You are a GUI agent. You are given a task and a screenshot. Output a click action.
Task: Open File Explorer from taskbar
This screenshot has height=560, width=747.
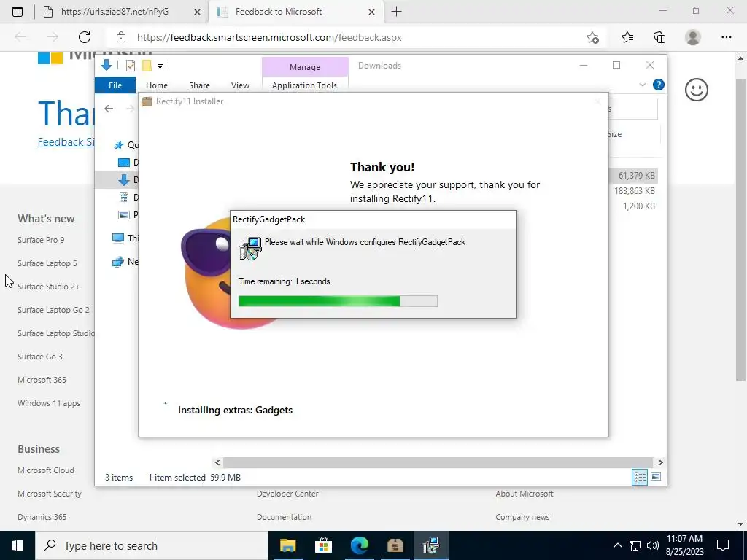[287, 545]
